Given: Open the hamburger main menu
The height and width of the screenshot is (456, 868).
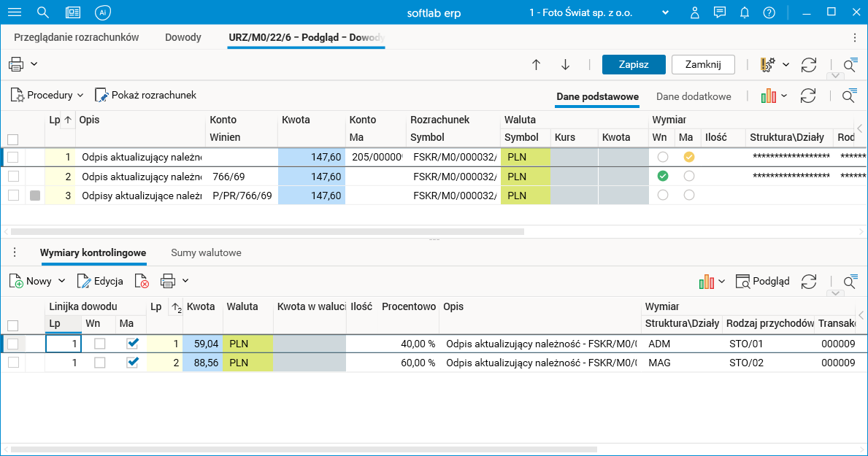Looking at the screenshot, I should click(14, 12).
